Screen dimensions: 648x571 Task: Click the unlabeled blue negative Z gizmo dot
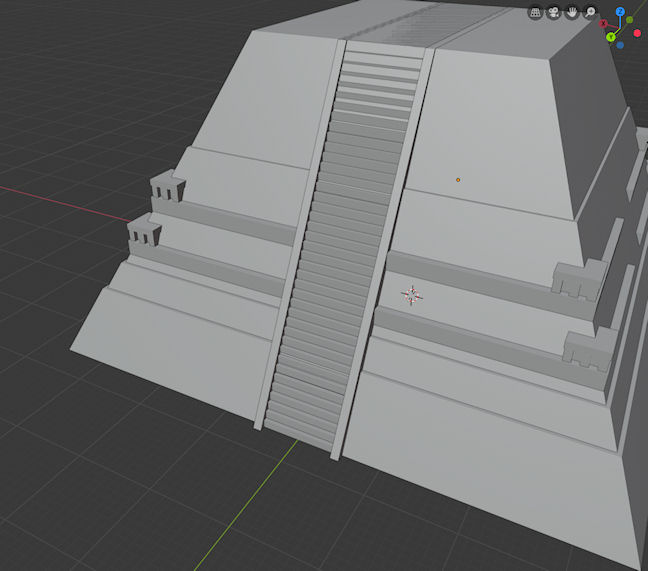coord(620,45)
